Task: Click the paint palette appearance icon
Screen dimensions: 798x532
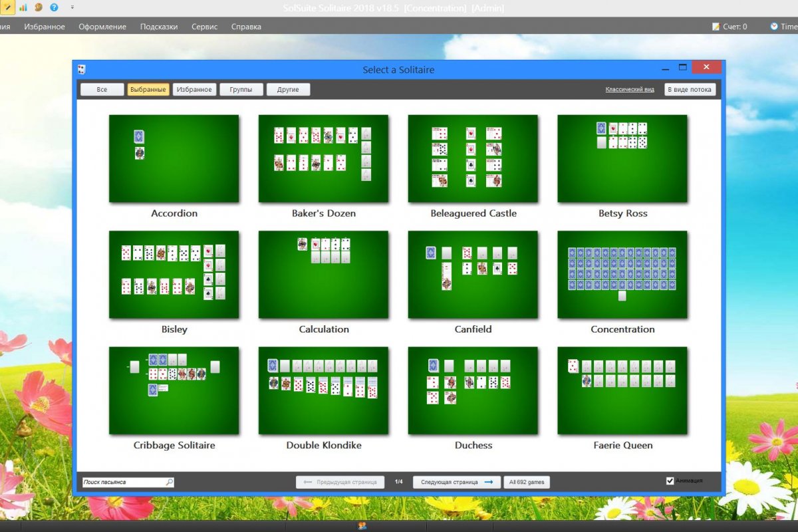Action: click(x=39, y=7)
